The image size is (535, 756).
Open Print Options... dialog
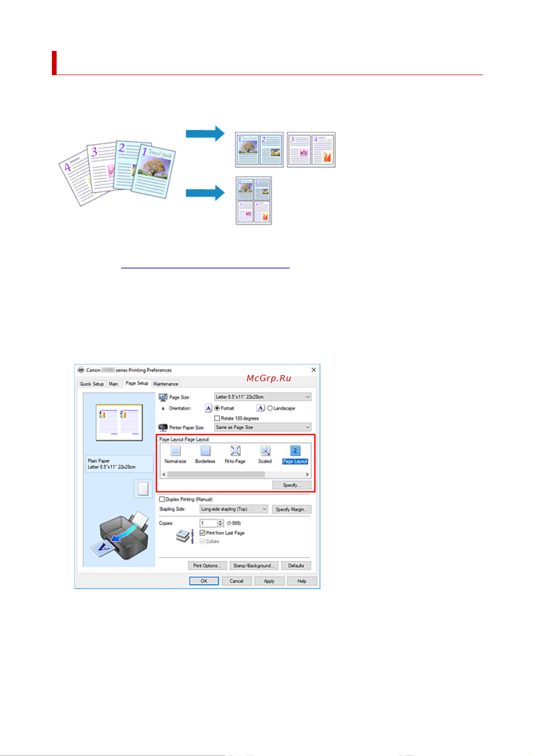[x=207, y=566]
